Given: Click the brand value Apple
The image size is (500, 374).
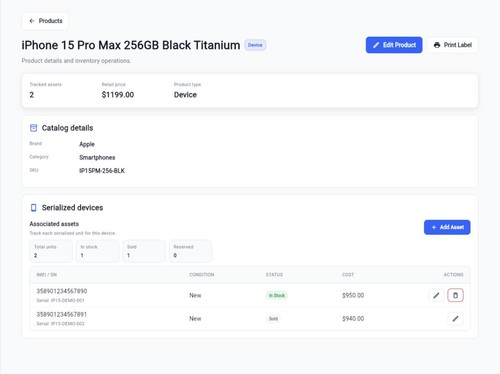Looking at the screenshot, I should pyautogui.click(x=87, y=144).
